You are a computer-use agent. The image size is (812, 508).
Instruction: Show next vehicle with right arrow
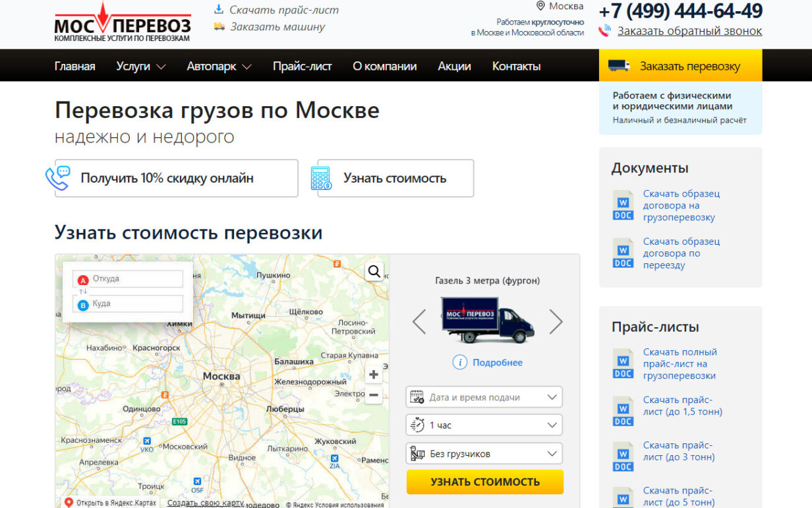click(x=556, y=322)
